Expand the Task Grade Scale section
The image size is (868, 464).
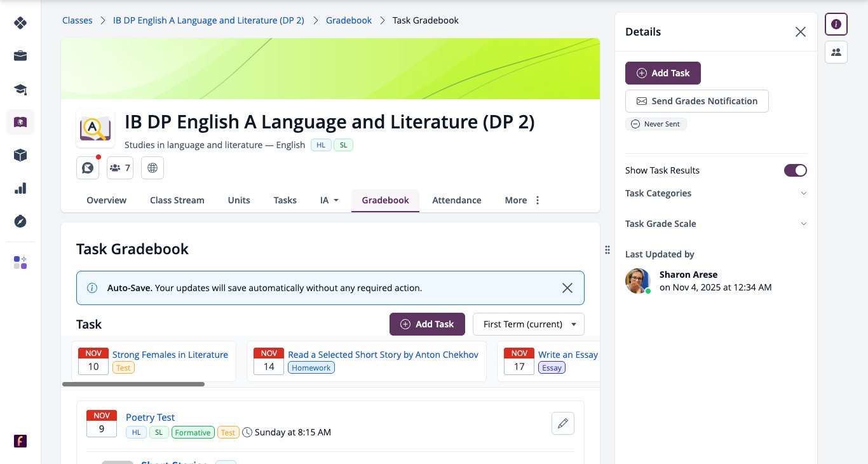pyautogui.click(x=716, y=224)
